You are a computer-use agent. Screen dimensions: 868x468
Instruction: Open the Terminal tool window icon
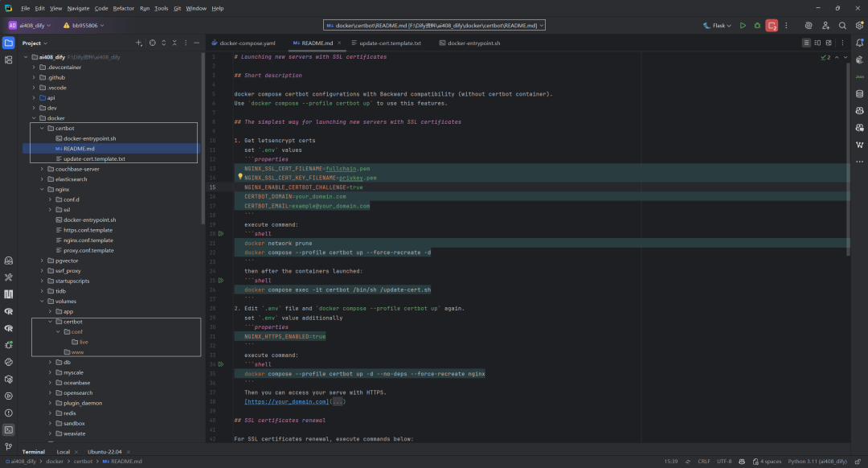pyautogui.click(x=8, y=429)
